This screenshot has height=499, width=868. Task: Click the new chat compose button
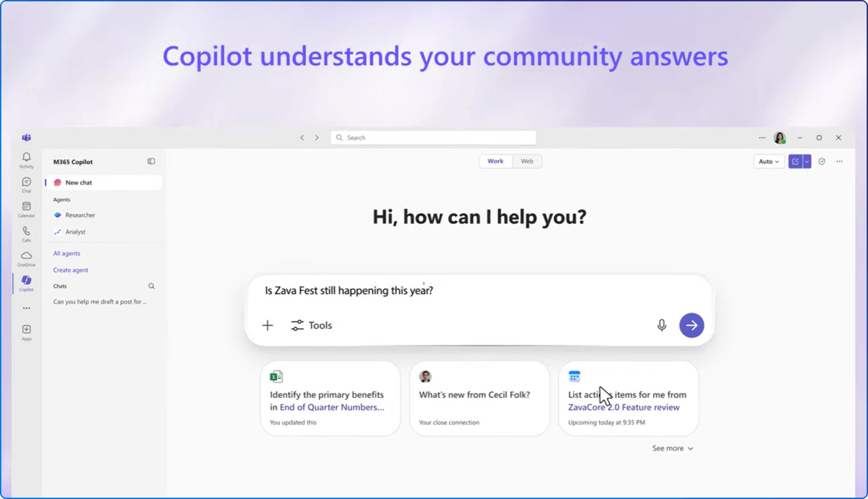(795, 161)
